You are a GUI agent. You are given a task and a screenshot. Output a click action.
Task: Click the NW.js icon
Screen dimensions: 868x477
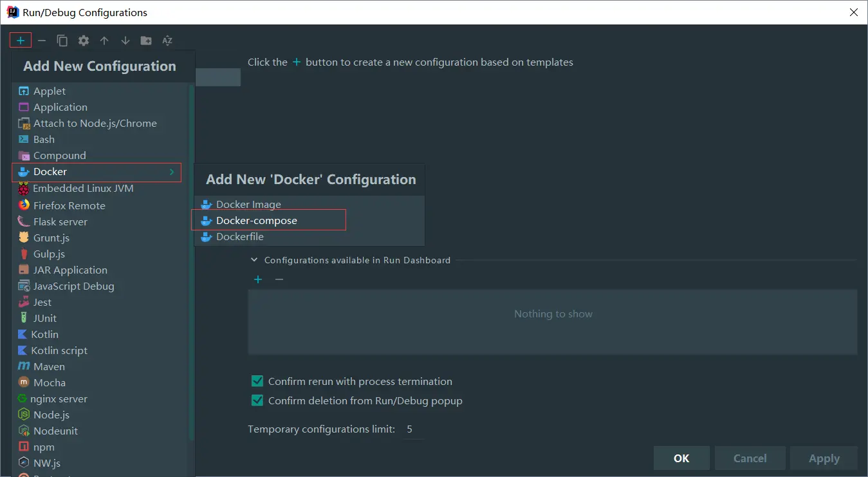click(x=24, y=463)
